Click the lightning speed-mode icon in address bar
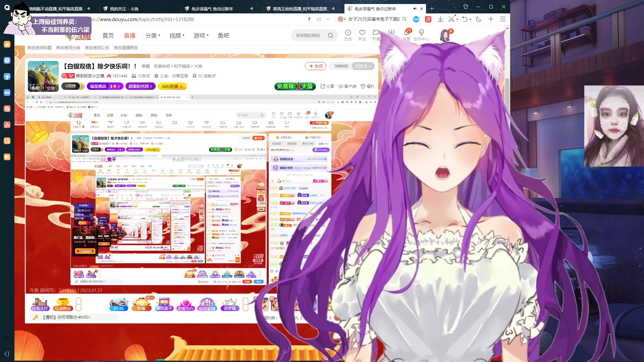This screenshot has width=644, height=362. click(x=309, y=19)
